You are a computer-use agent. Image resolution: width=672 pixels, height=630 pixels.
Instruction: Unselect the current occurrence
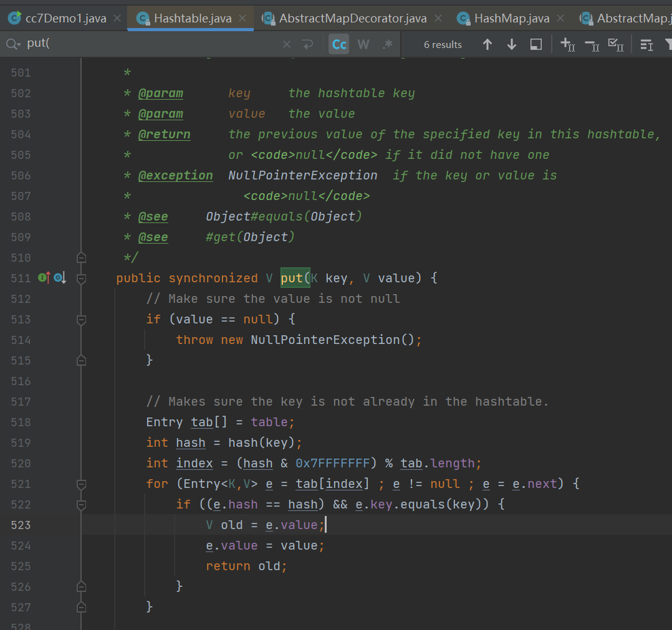[592, 44]
